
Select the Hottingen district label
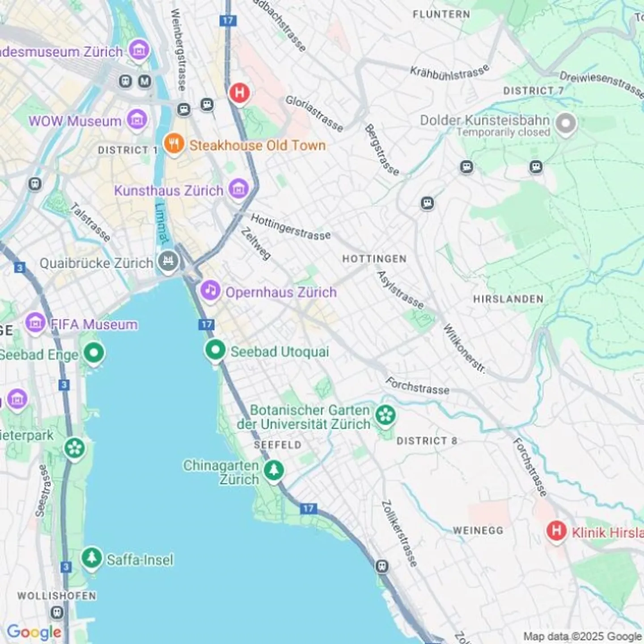point(374,259)
